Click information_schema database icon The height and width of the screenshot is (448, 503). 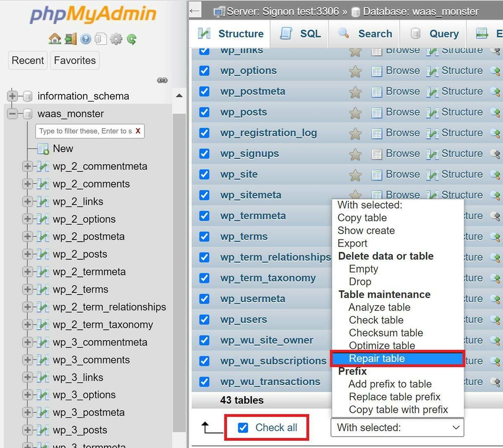(x=28, y=96)
